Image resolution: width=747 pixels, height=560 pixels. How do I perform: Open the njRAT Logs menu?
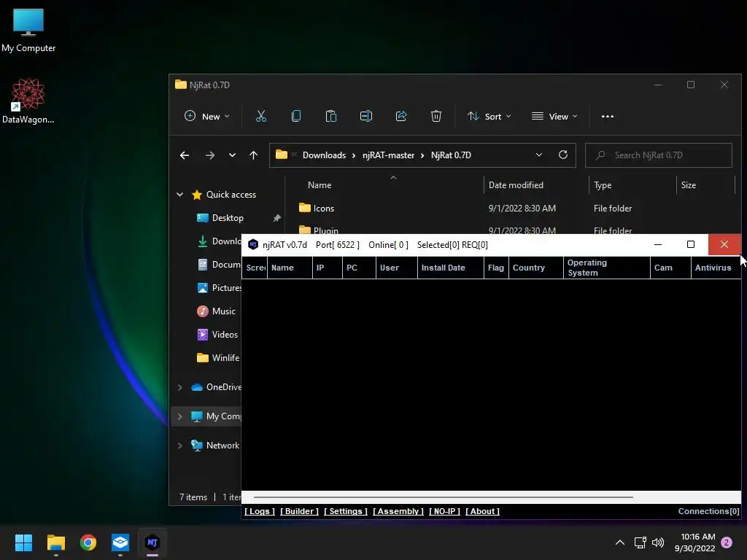[x=260, y=511]
